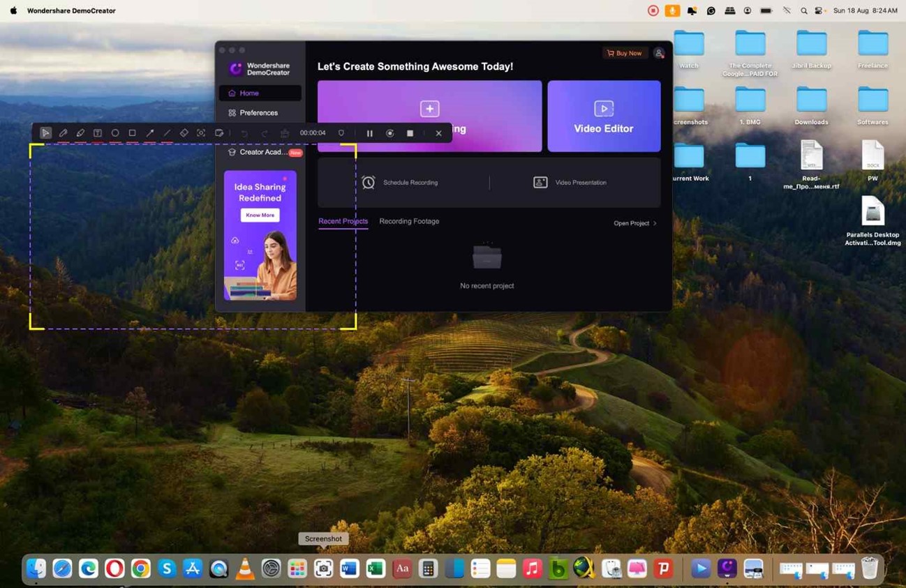Launch Opera from the dock
This screenshot has width=906, height=588.
[114, 568]
